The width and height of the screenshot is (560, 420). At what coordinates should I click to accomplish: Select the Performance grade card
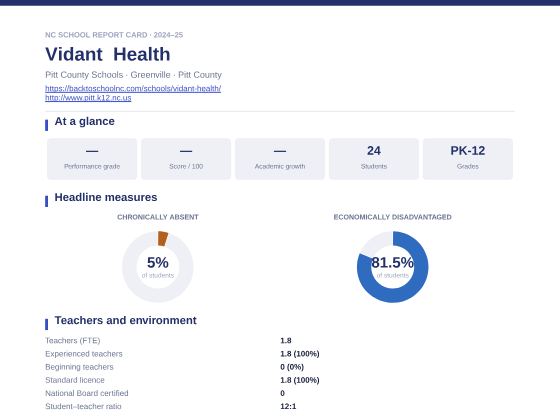tap(92, 159)
